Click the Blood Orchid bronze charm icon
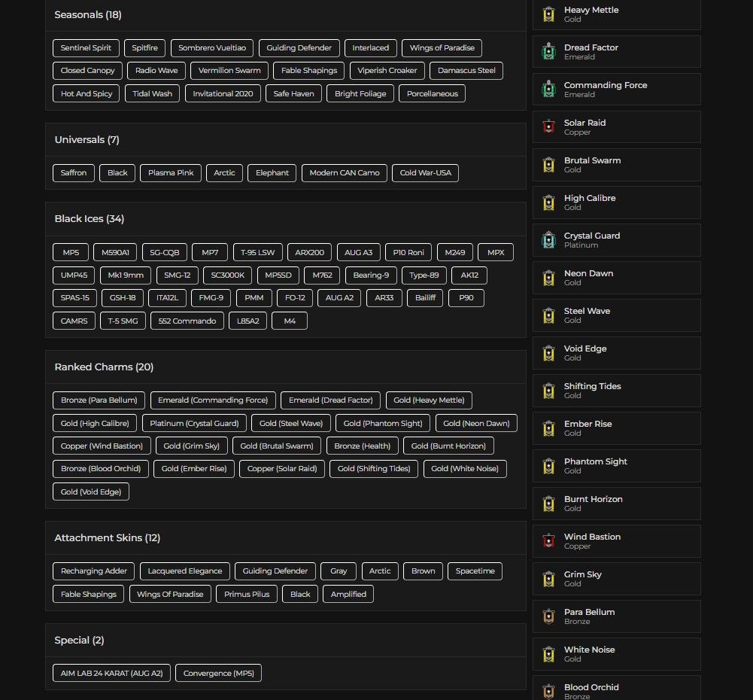The width and height of the screenshot is (753, 700). 548,691
